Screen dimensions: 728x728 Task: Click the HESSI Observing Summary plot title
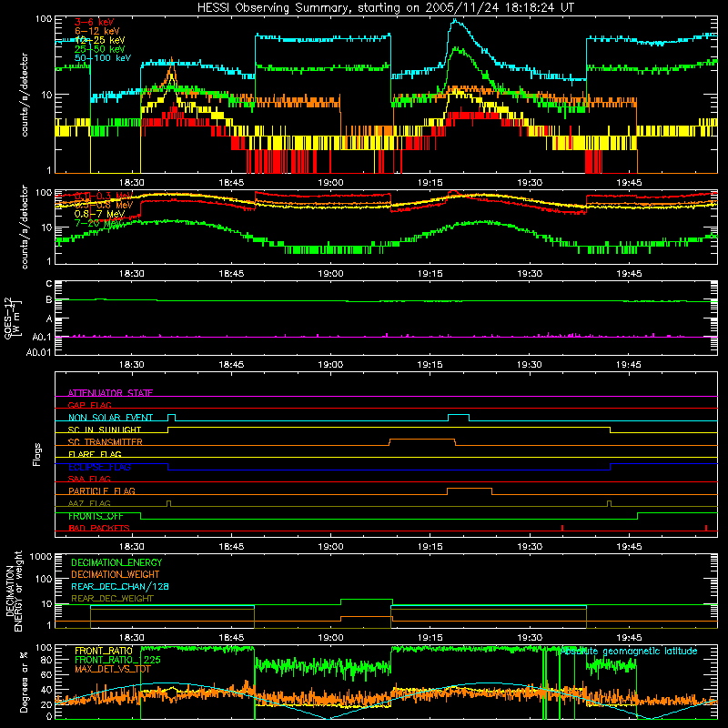(x=386, y=8)
